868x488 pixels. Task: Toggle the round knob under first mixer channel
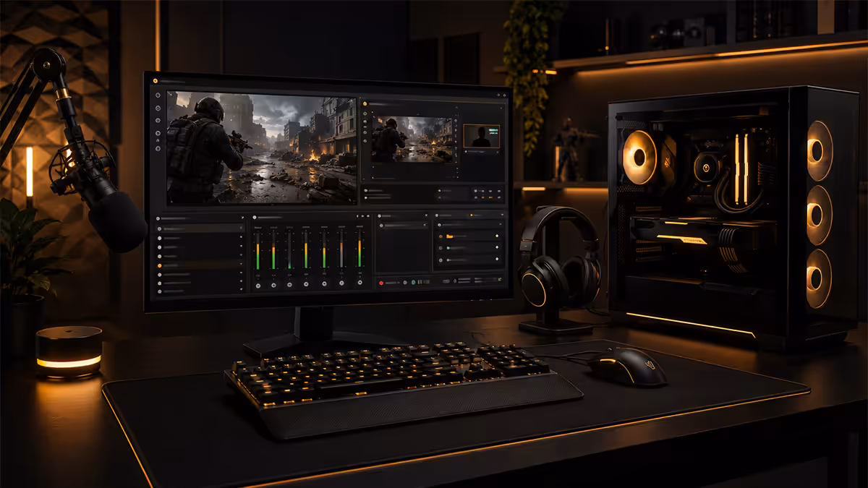pyautogui.click(x=258, y=286)
